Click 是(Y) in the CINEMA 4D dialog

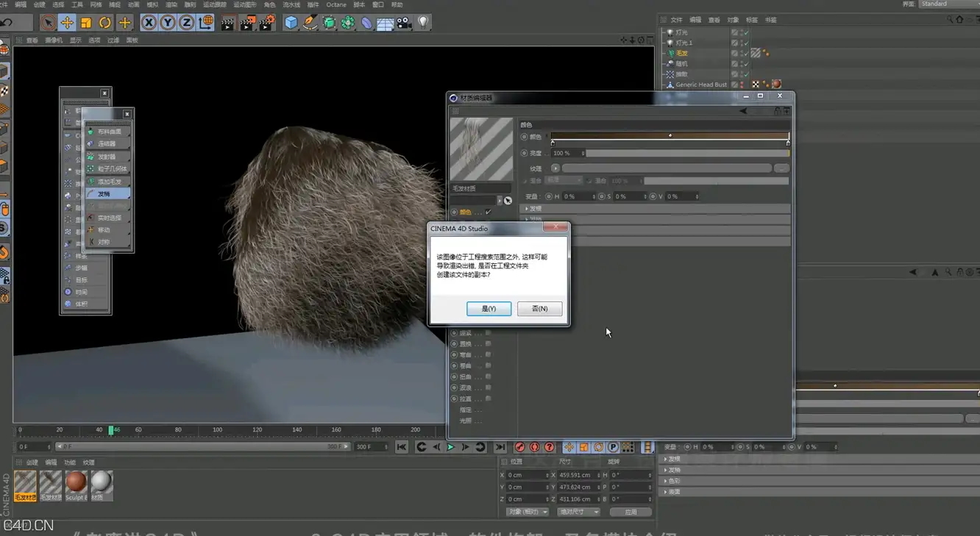click(489, 309)
